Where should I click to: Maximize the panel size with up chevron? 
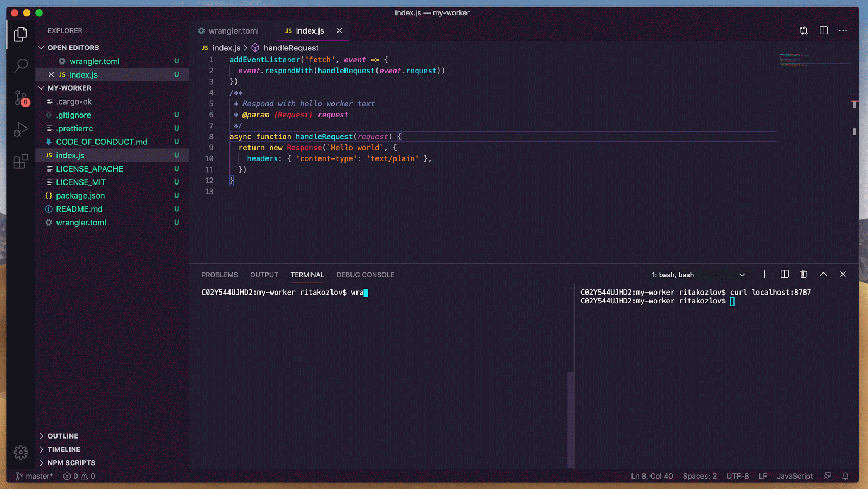[x=823, y=274]
